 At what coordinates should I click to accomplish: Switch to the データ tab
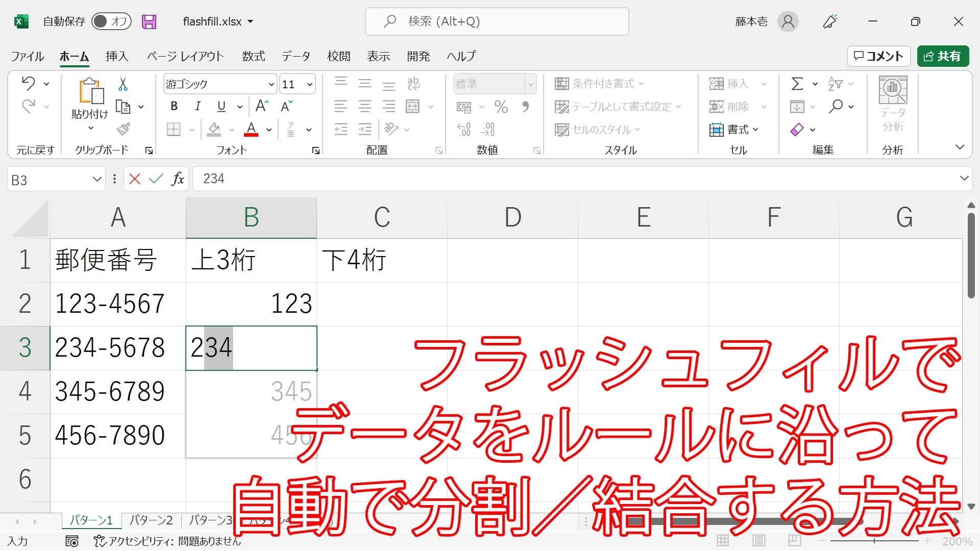pyautogui.click(x=296, y=56)
